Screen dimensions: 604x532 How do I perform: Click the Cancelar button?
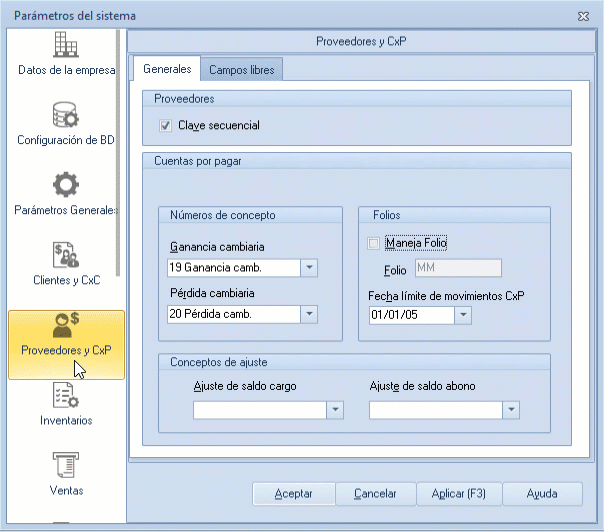pyautogui.click(x=375, y=494)
